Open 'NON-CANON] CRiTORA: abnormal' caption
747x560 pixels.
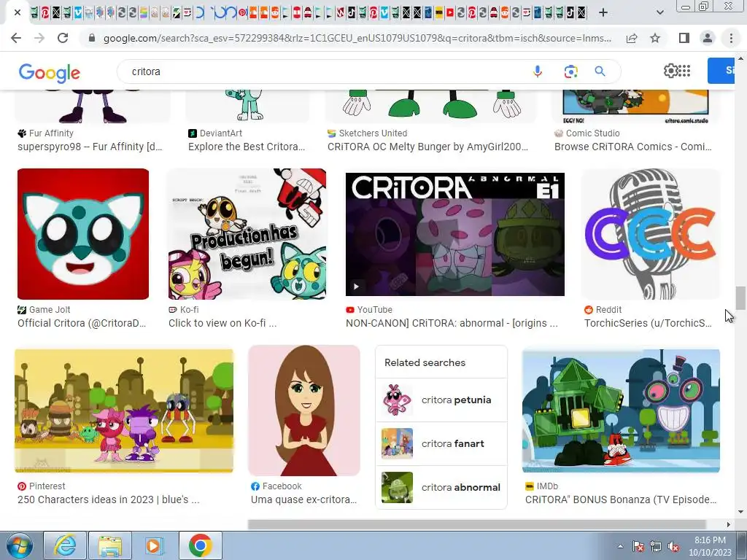click(x=452, y=323)
